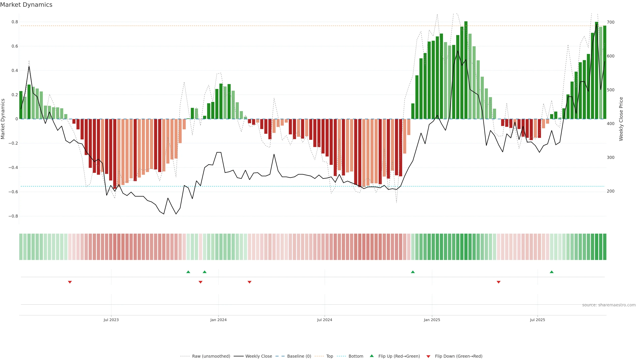The image size is (644, 362).
Task: Click the green Flip Up triangle after Jul 2025
Action: click(x=551, y=272)
